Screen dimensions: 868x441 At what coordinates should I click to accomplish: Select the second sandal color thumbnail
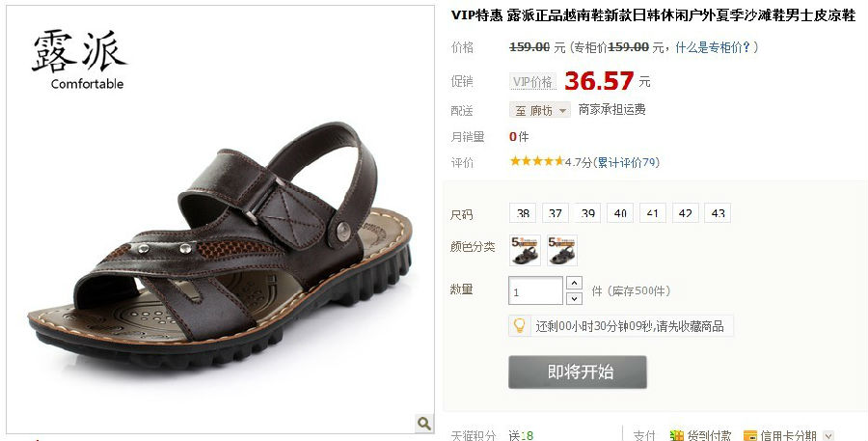(562, 251)
